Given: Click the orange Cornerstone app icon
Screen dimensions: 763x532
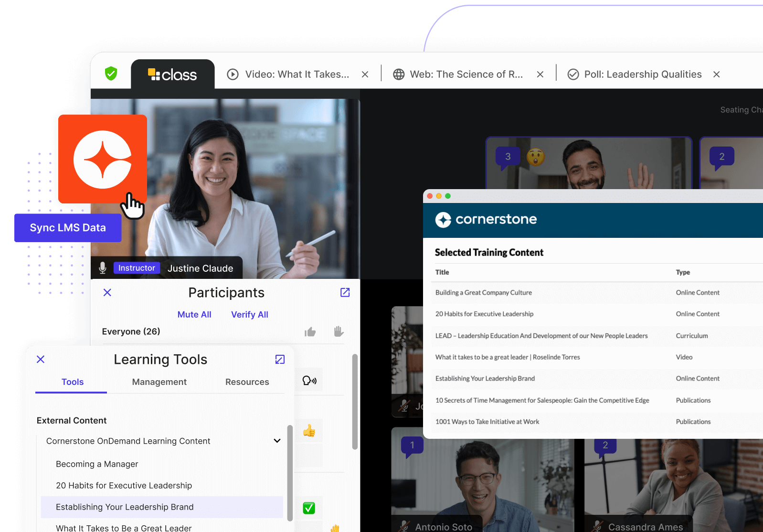Looking at the screenshot, I should tap(103, 160).
